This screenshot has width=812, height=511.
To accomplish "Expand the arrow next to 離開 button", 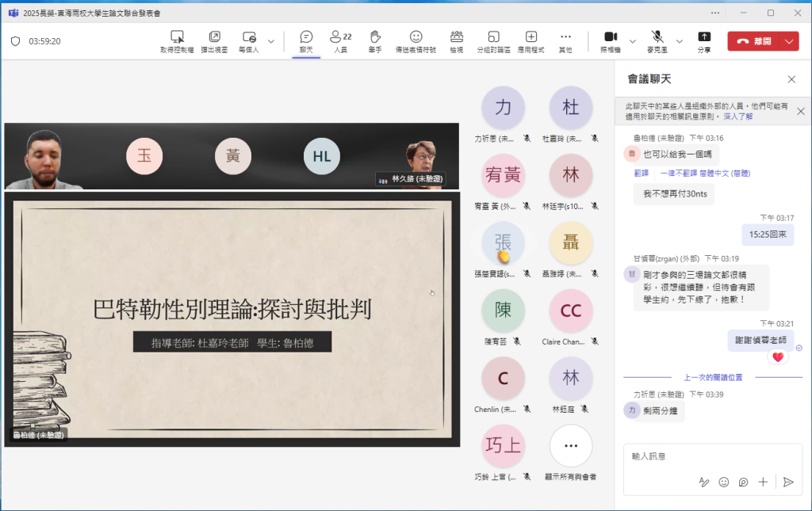I will [x=789, y=41].
